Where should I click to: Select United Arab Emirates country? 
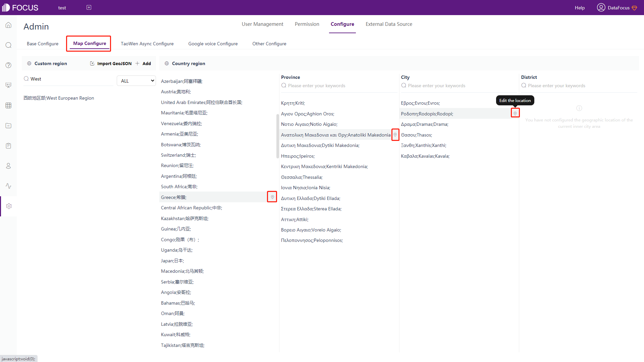(202, 102)
